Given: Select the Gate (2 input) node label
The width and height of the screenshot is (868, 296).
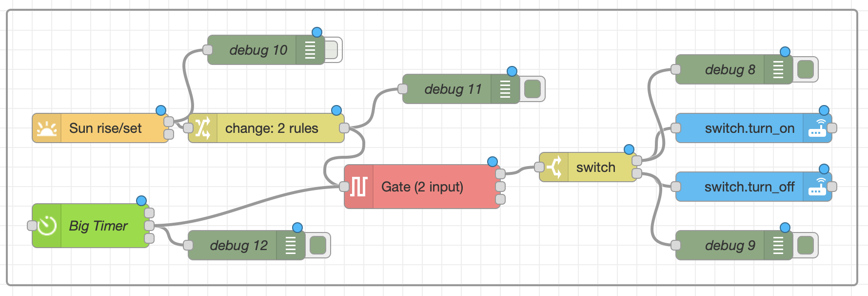Looking at the screenshot, I should point(422,187).
